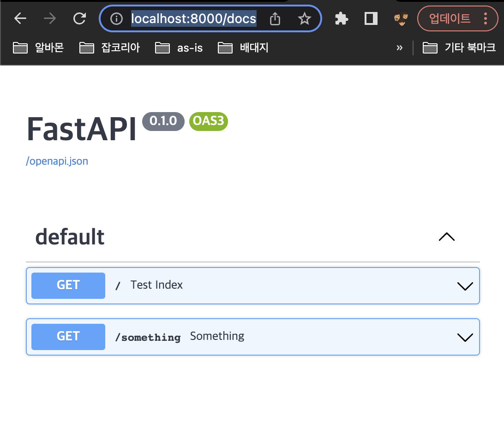This screenshot has width=504, height=428.
Task: Expand the /something endpoint chevron
Action: 465,337
